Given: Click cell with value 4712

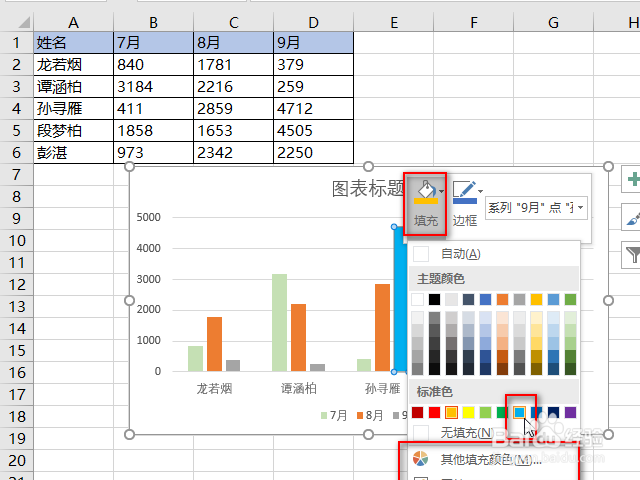Looking at the screenshot, I should click(313, 109).
